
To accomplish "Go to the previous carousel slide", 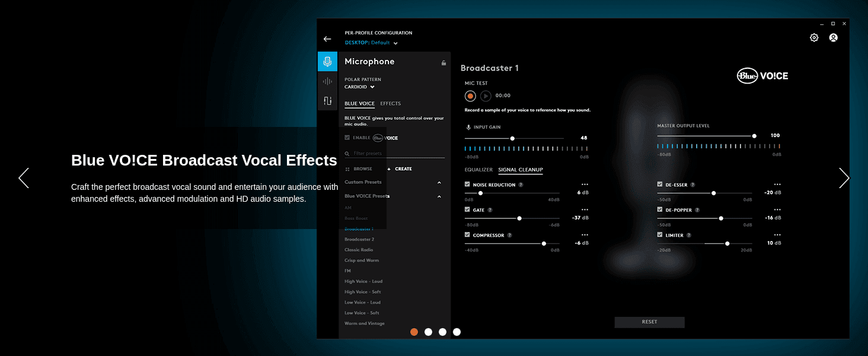I will click(24, 178).
